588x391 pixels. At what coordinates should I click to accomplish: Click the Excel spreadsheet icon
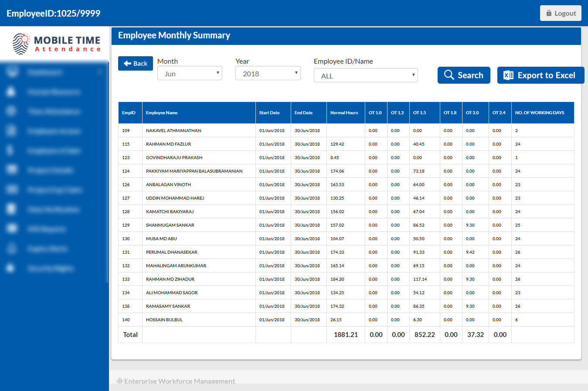pos(508,75)
